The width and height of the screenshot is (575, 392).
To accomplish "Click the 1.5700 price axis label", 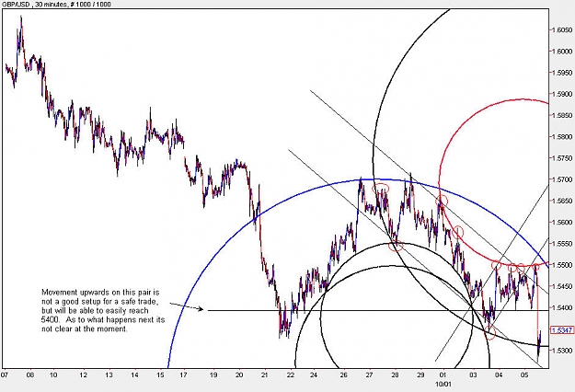I will (x=562, y=179).
